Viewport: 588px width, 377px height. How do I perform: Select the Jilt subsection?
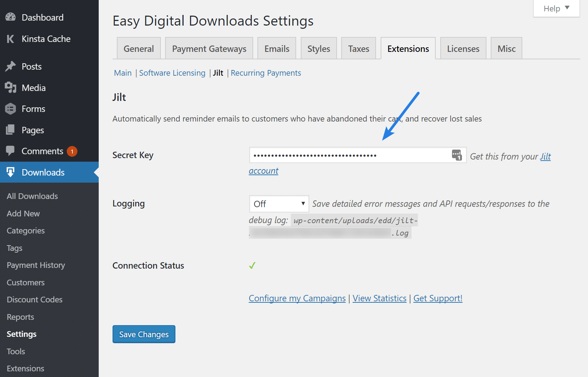point(218,73)
